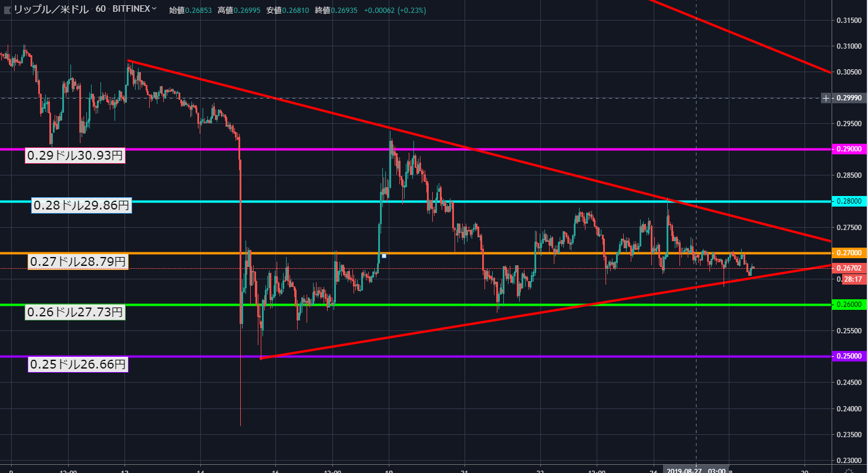Click the 60 interval label in legend

[x=100, y=9]
